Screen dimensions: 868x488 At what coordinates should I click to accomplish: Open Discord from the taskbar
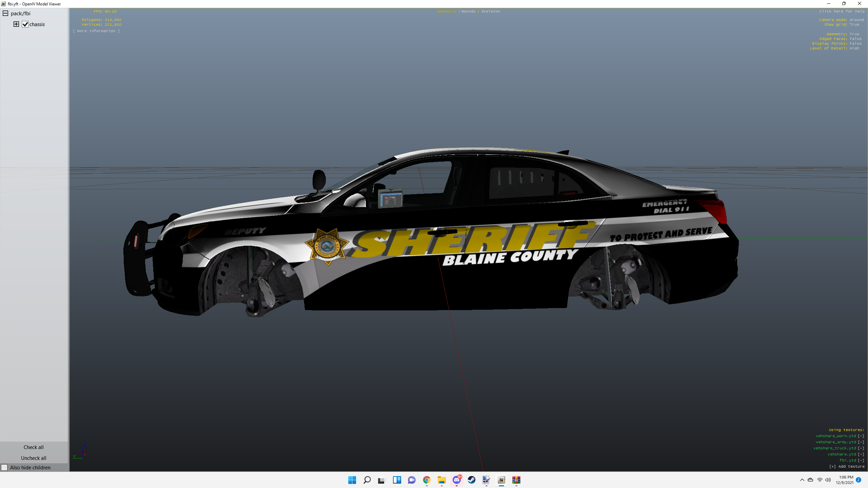click(x=456, y=480)
